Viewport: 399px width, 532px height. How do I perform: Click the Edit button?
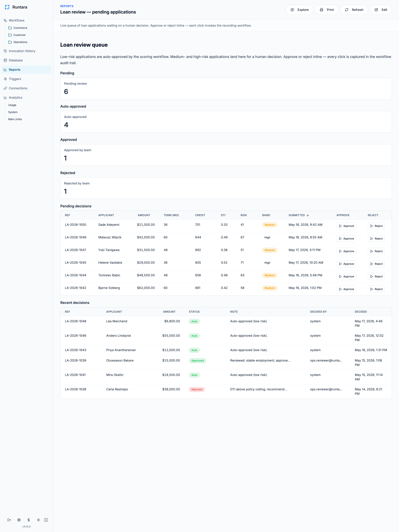(x=381, y=10)
